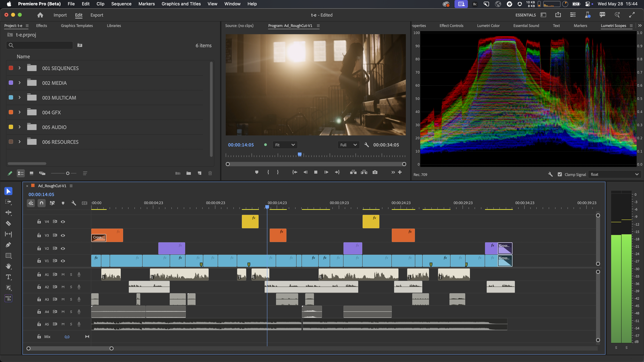Toggle the Clamp Signal checkbox
644x362 pixels.
pos(560,174)
